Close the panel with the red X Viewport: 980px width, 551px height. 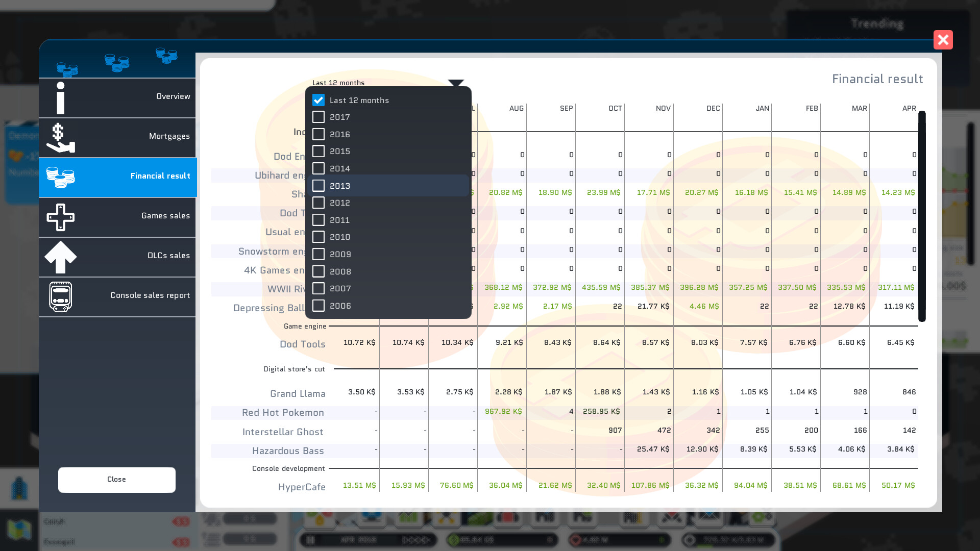point(943,40)
